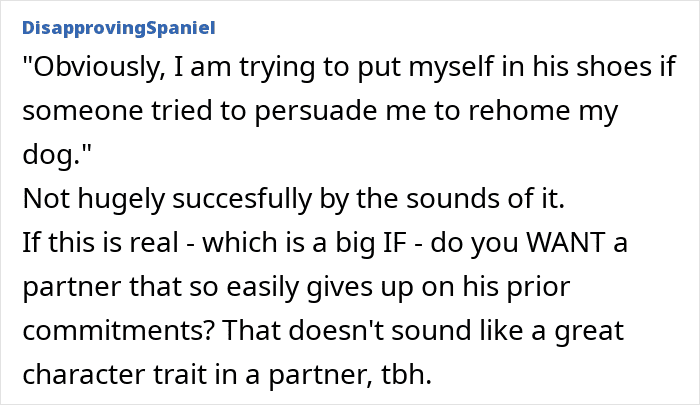The width and height of the screenshot is (700, 405).
Task: Click the misspelled word "succesfully"
Action: coord(242,198)
